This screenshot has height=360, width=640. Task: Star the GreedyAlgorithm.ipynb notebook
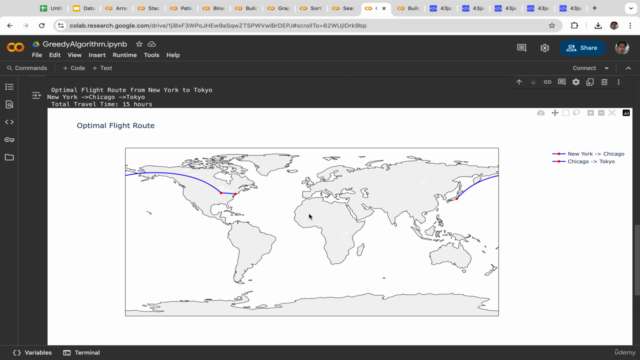coord(139,44)
